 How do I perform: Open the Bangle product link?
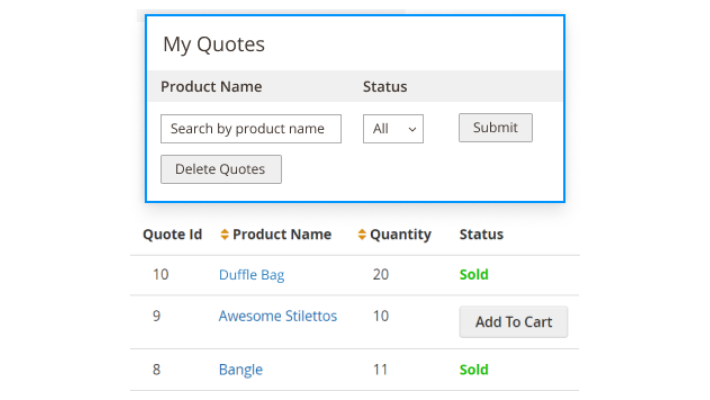click(241, 370)
